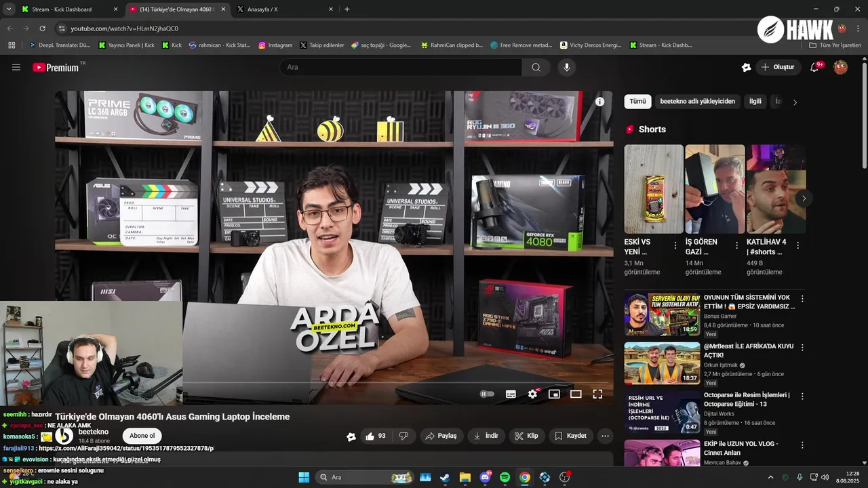Show hidden system tray icons
This screenshot has width=868, height=488.
coord(770,477)
